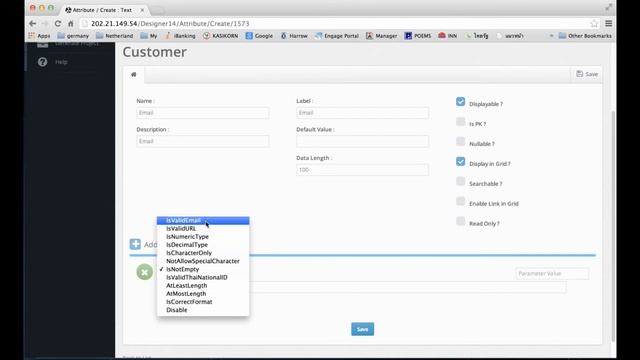Click the blue plus Add icon
This screenshot has width=640, height=360.
click(135, 244)
